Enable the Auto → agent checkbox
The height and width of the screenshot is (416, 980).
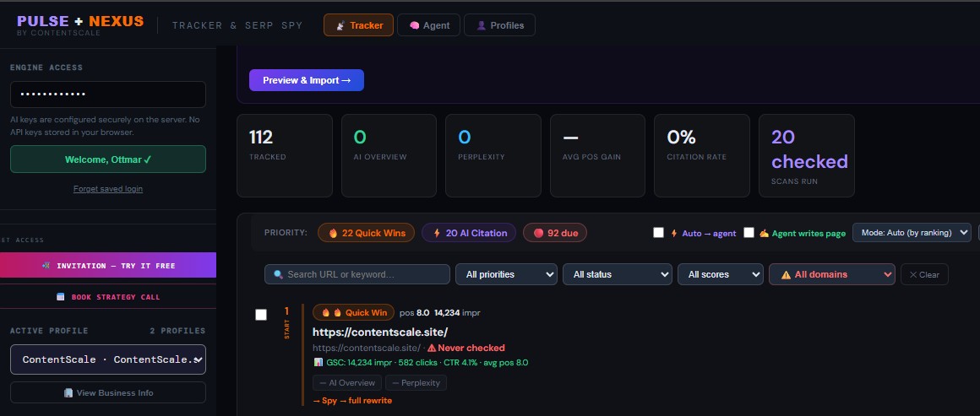coord(658,232)
